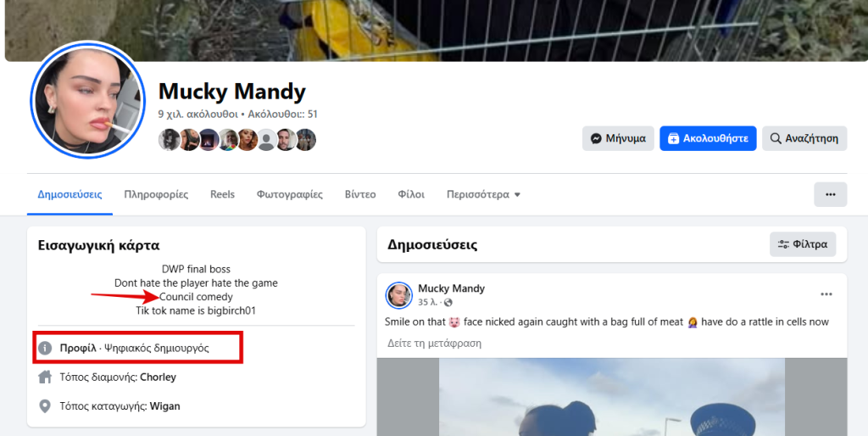Viewport: 868px width, 436px height.
Task: Expand the Περισσότερα dropdown
Action: tap(483, 194)
